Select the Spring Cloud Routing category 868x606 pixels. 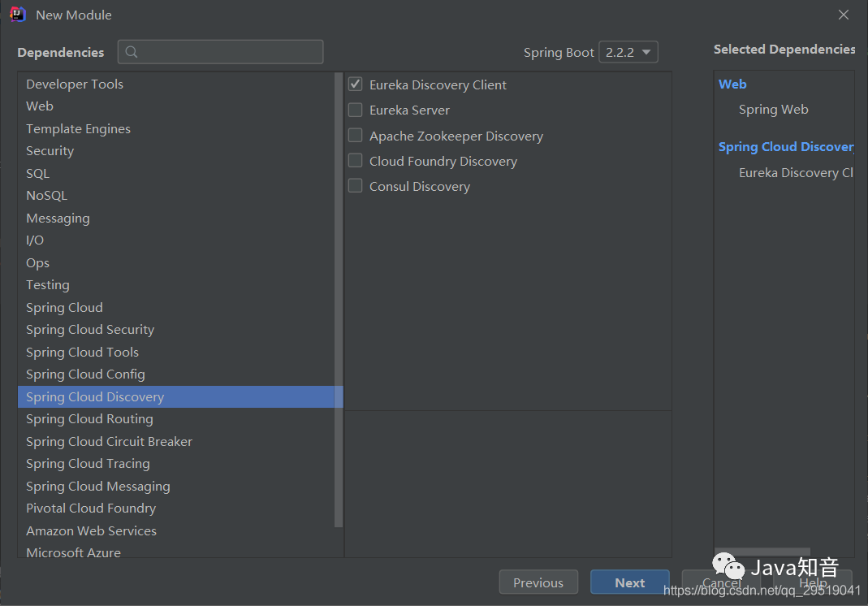89,419
